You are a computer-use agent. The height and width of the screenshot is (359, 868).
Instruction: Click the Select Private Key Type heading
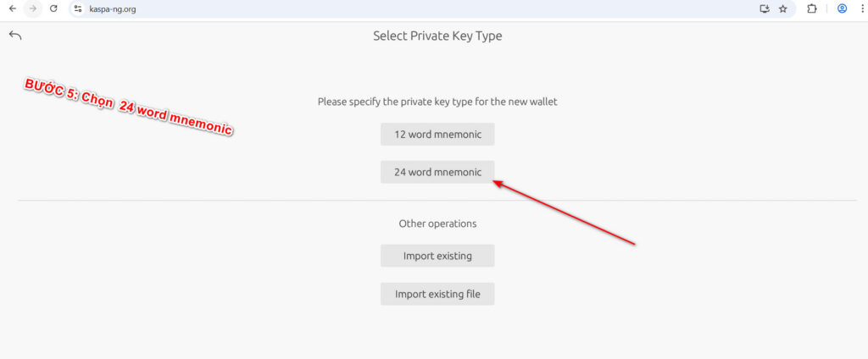click(437, 36)
